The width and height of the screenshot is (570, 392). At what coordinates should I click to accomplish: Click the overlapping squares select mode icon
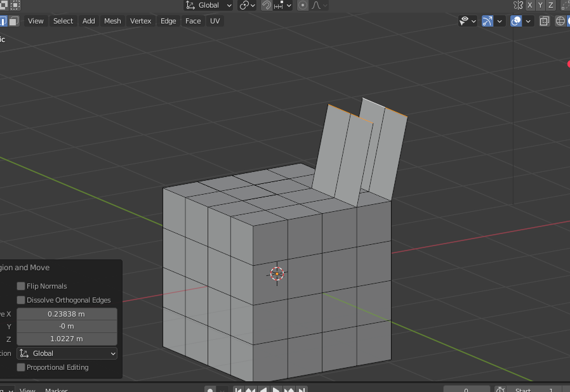[x=4, y=4]
